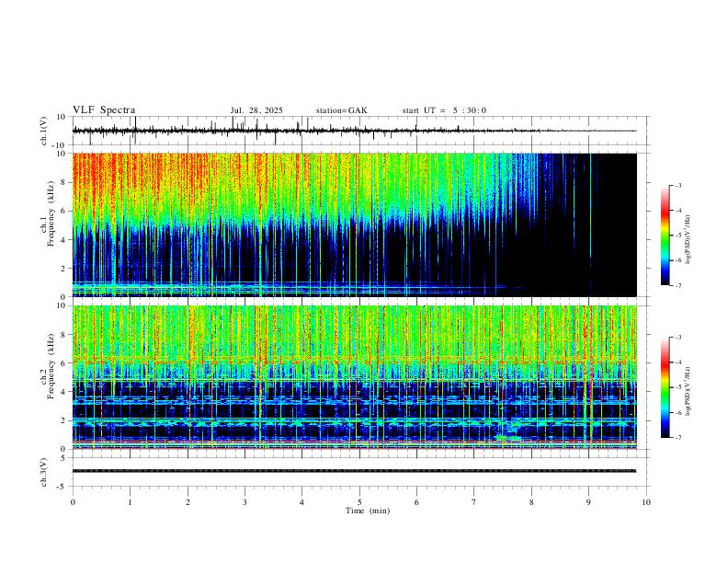Select the date 'Jul. 28, 2025'
The width and height of the screenshot is (728, 563).
click(256, 110)
